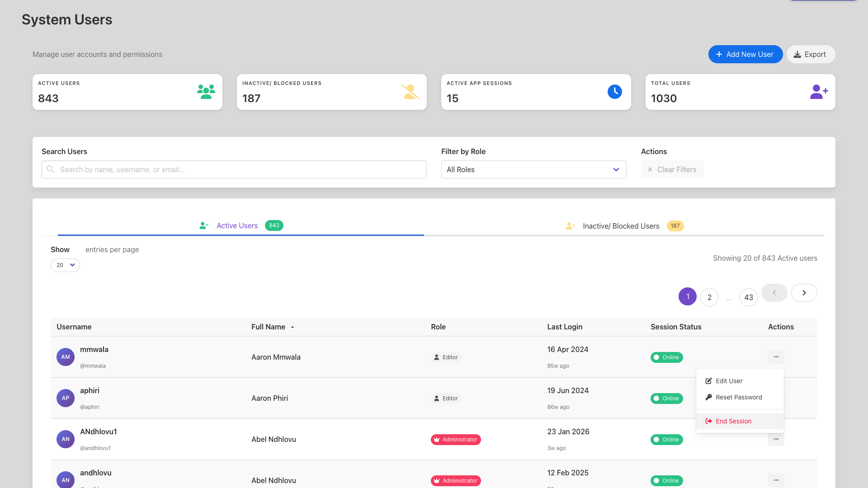Open the actions ellipsis for Aaron Mmwala
The image size is (868, 488).
pyautogui.click(x=776, y=357)
